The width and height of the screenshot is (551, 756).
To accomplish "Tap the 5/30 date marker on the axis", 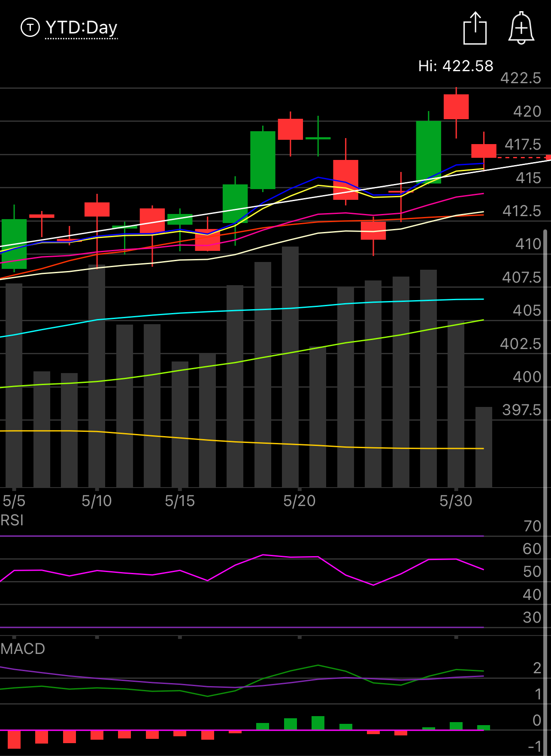I will [x=456, y=500].
